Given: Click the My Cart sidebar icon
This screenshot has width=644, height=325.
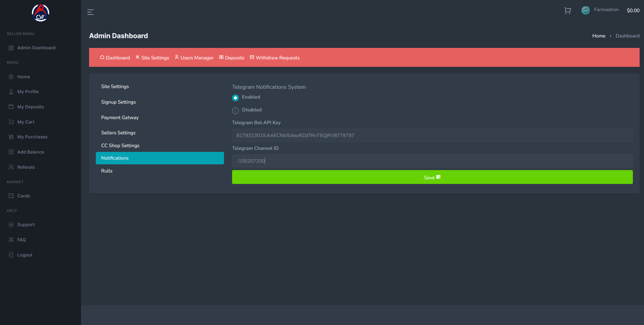Looking at the screenshot, I should 11,122.
